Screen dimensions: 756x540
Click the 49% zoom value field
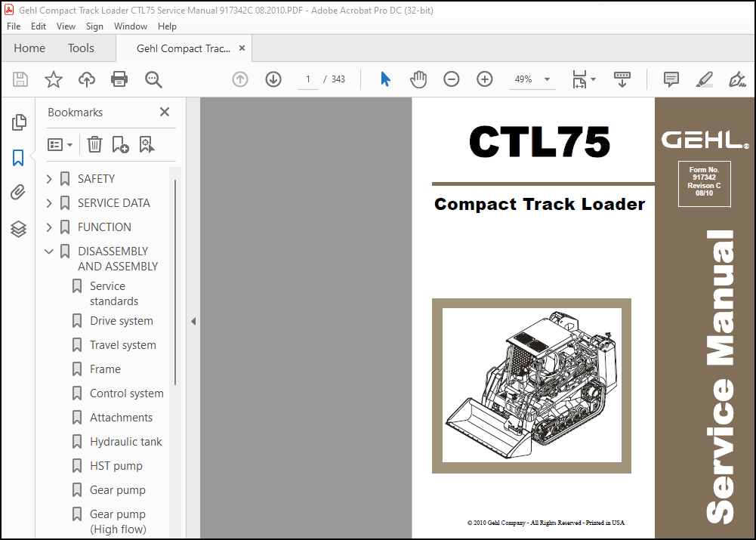click(x=523, y=79)
